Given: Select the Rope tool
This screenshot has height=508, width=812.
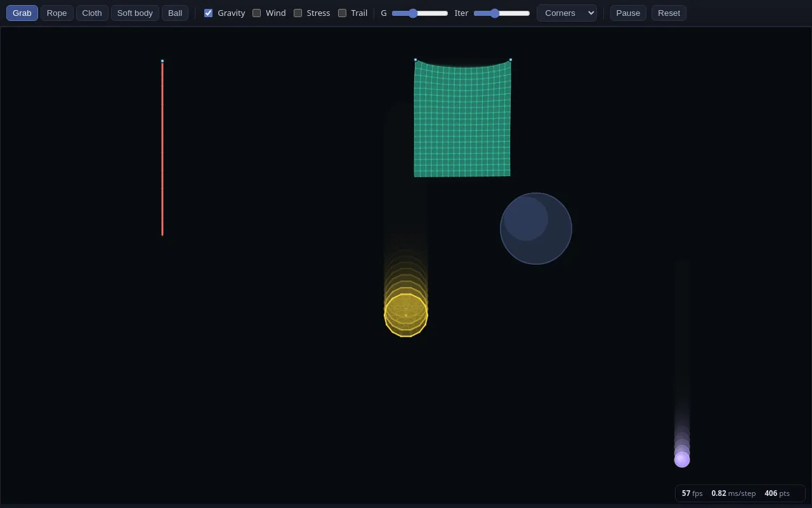Looking at the screenshot, I should [57, 13].
